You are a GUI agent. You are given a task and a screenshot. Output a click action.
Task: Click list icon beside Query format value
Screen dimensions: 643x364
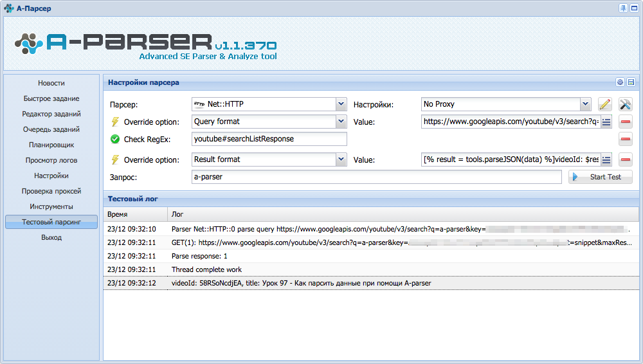coord(606,122)
